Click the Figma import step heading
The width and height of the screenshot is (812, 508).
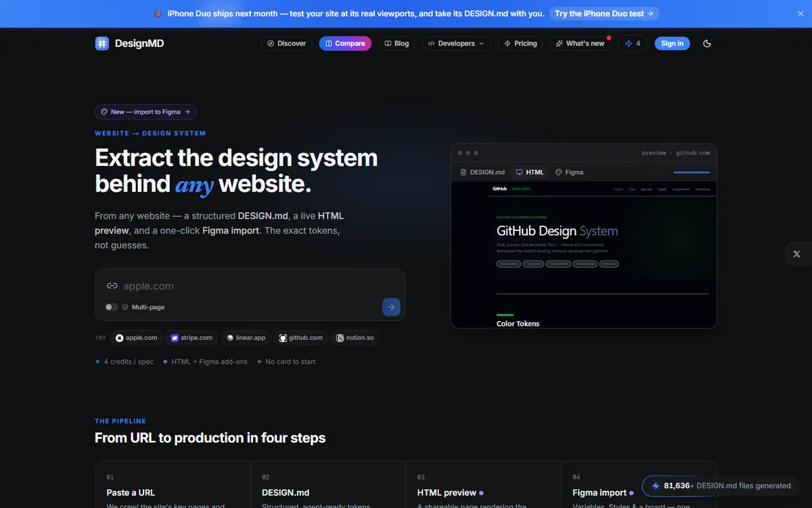[600, 492]
